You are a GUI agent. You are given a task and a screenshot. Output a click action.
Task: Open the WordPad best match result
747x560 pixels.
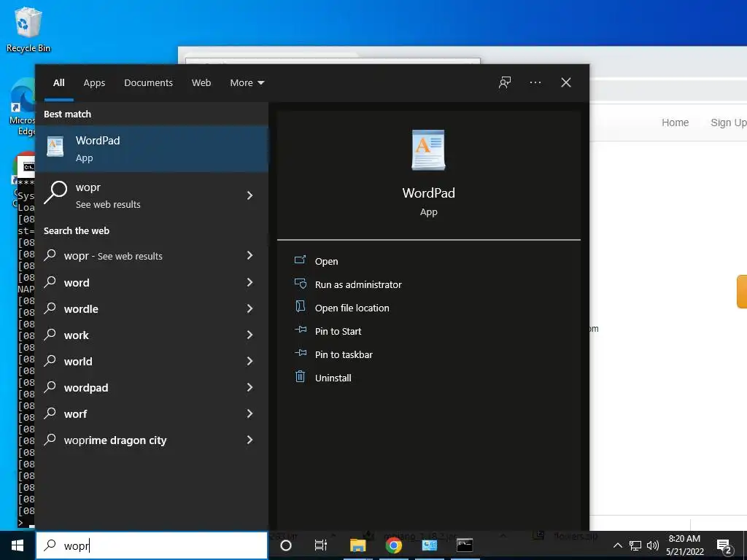point(152,149)
